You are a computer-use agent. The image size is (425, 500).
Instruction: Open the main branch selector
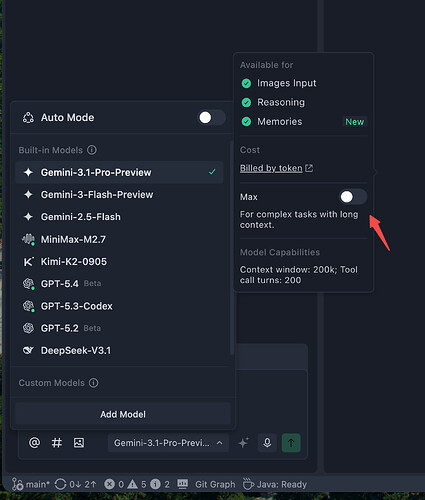[x=31, y=484]
